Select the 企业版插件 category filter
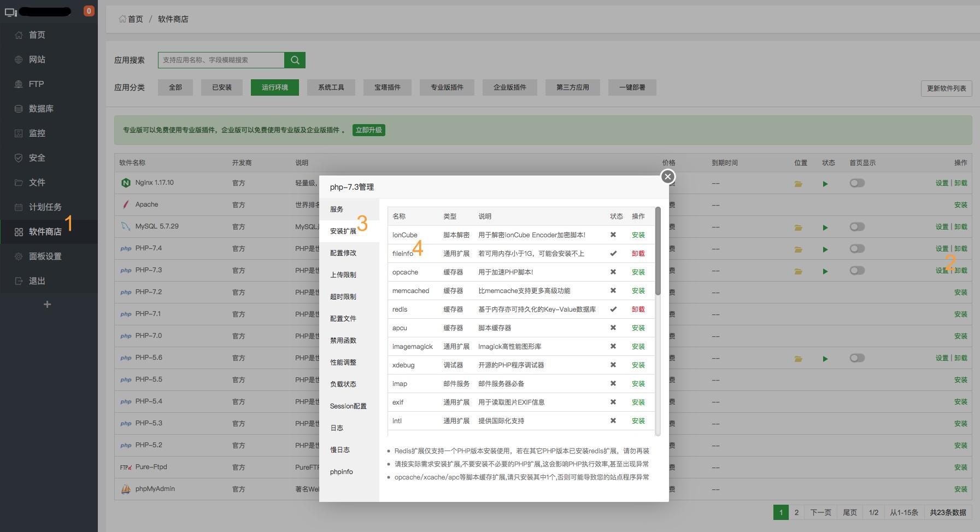Image resolution: width=980 pixels, height=532 pixels. pos(510,87)
